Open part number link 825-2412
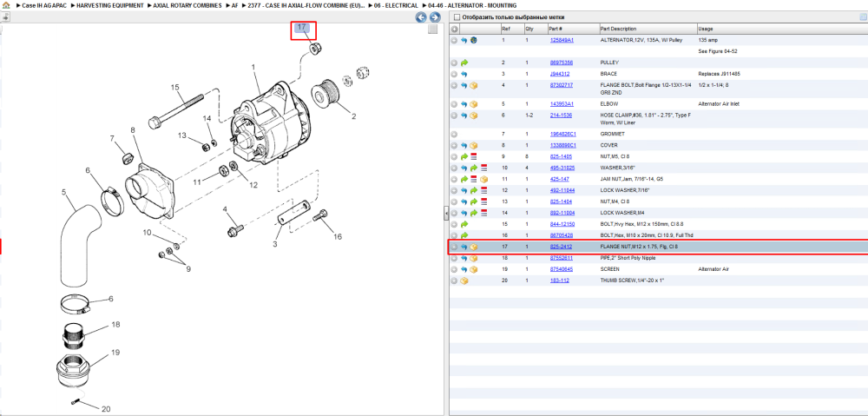The height and width of the screenshot is (416, 868). coord(560,247)
